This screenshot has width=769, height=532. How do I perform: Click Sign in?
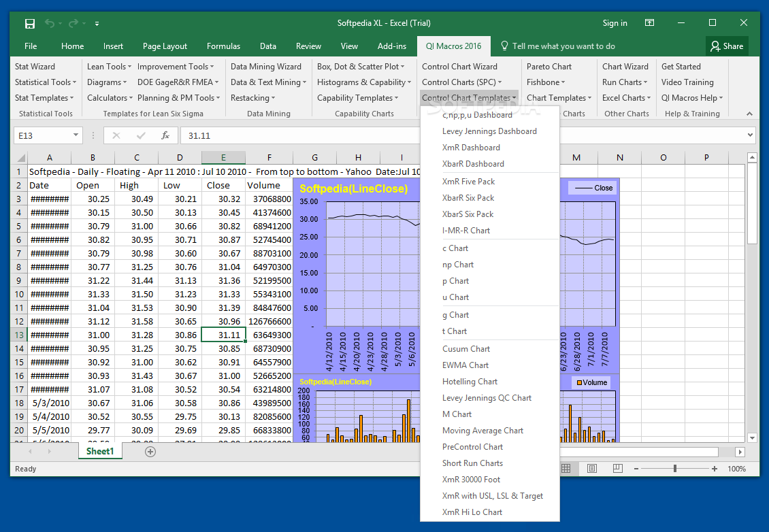tap(615, 23)
